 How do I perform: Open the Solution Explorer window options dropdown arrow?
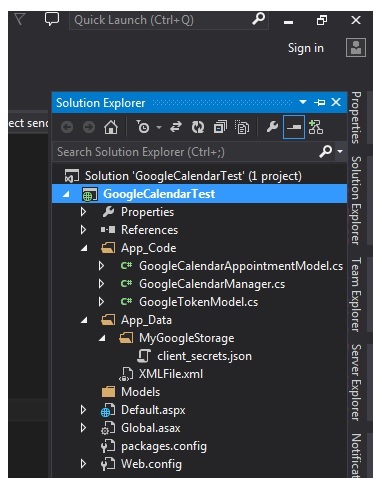pyautogui.click(x=303, y=102)
